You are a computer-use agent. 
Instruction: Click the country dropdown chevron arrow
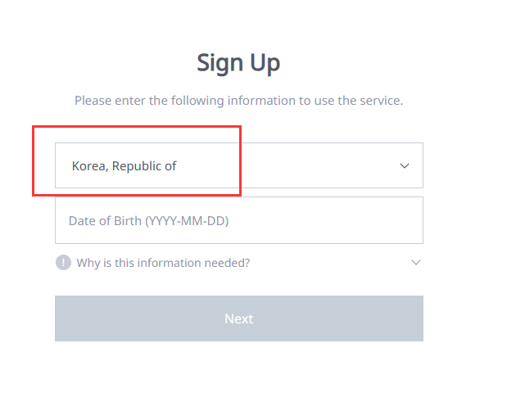(x=404, y=166)
